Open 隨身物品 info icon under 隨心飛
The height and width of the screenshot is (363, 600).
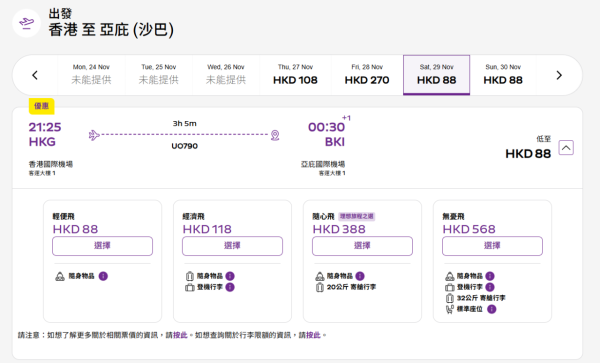click(360, 276)
